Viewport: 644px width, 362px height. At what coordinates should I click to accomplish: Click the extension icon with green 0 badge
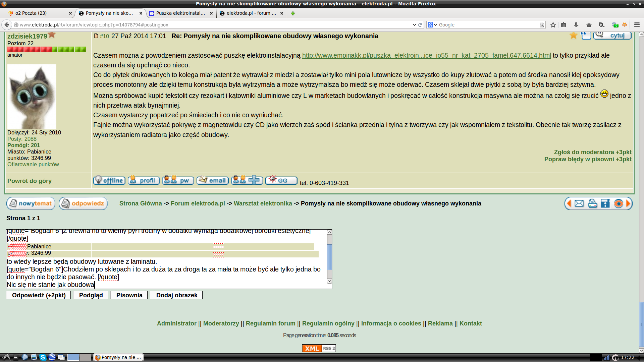pyautogui.click(x=614, y=25)
